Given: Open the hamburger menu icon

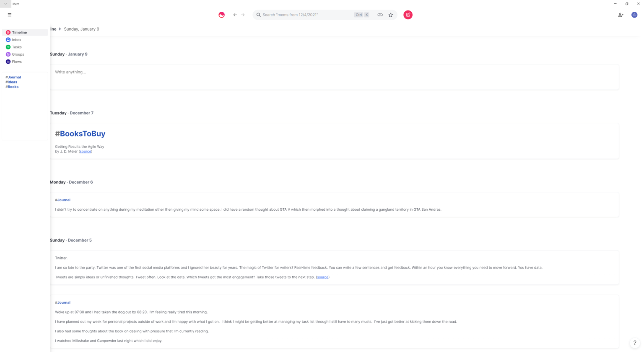Looking at the screenshot, I should coord(9,15).
